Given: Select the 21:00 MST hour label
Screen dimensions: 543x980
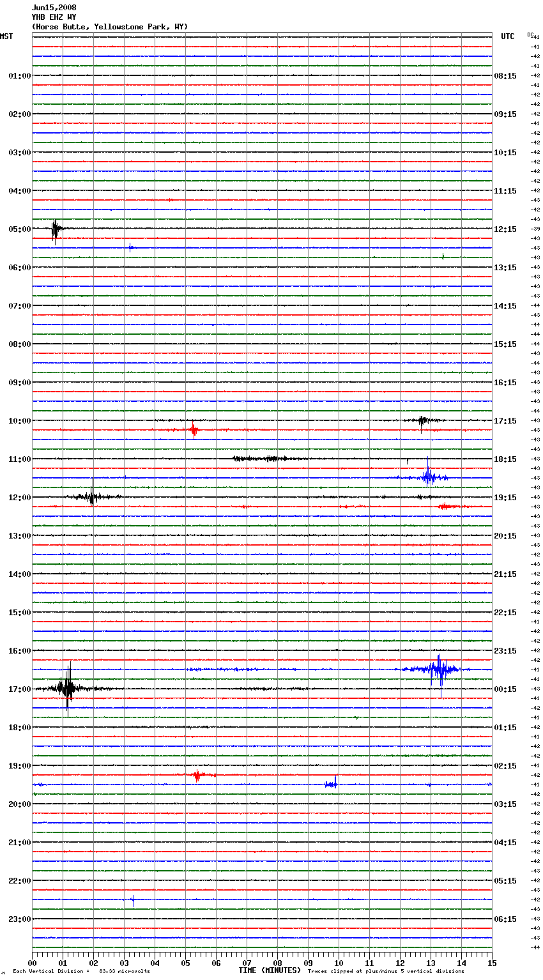Looking at the screenshot, I should click(x=20, y=843).
